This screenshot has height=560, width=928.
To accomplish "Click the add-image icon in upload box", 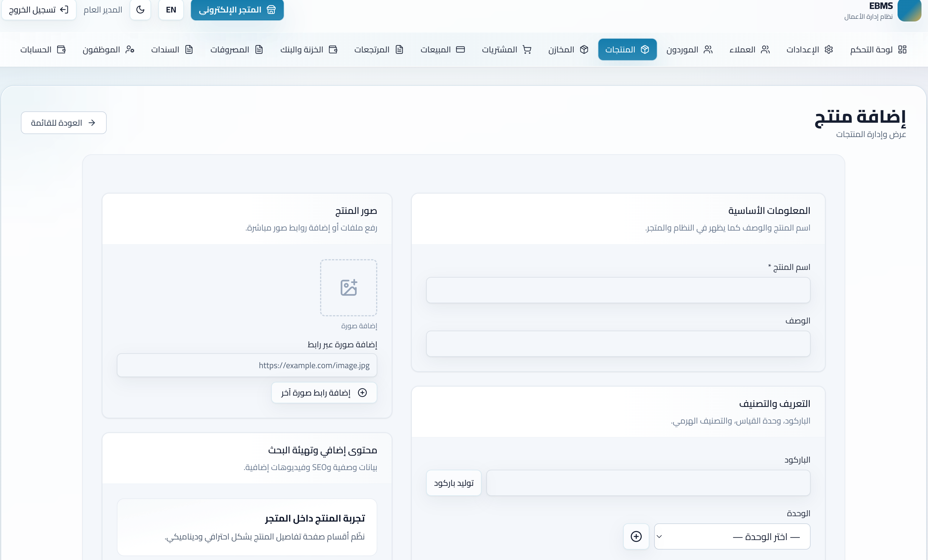I will tap(348, 287).
